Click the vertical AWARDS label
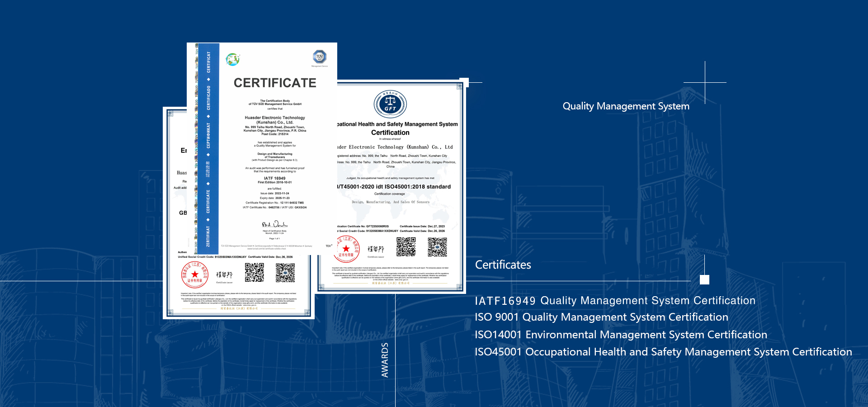 pos(385,360)
